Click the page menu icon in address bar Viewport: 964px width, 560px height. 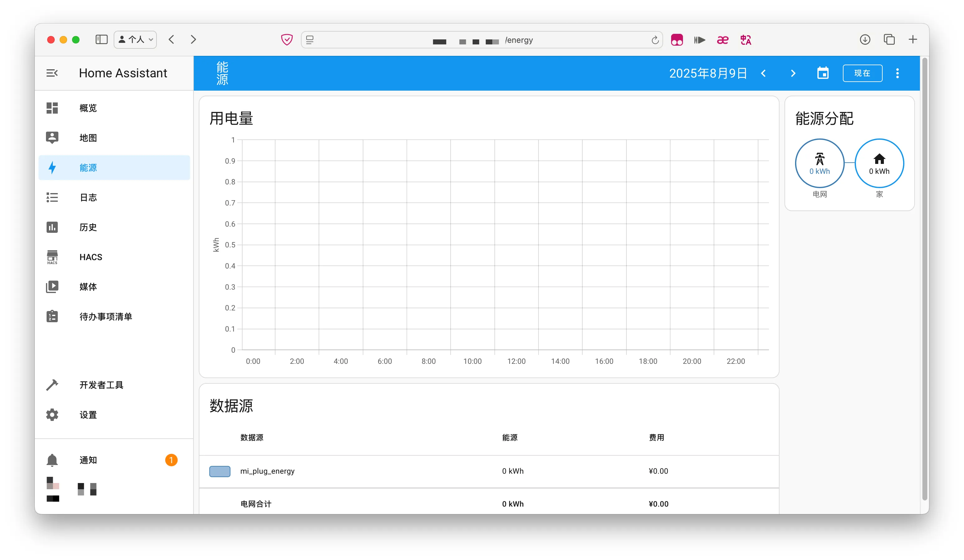tap(310, 40)
